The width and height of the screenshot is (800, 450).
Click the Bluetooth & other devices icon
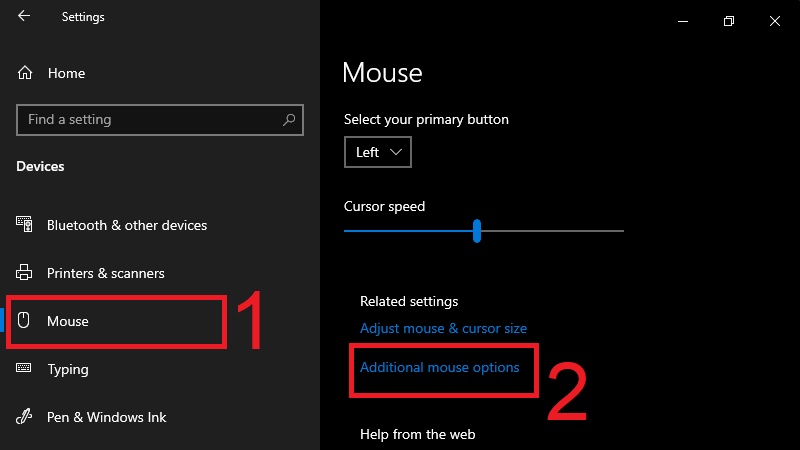pyautogui.click(x=26, y=225)
